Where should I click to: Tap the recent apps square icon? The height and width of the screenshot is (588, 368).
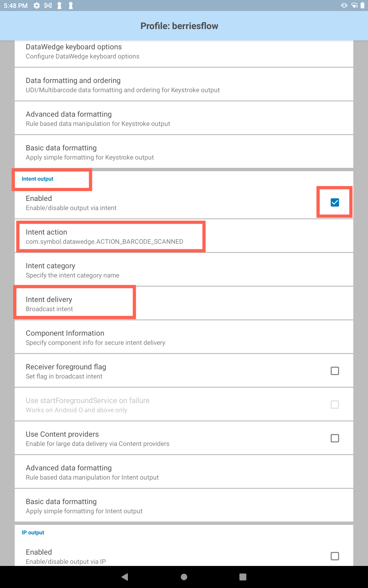[243, 577]
